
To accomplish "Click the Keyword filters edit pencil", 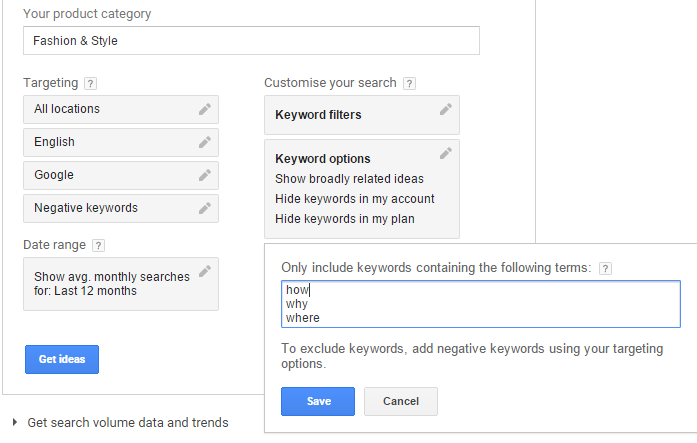I will (446, 109).
